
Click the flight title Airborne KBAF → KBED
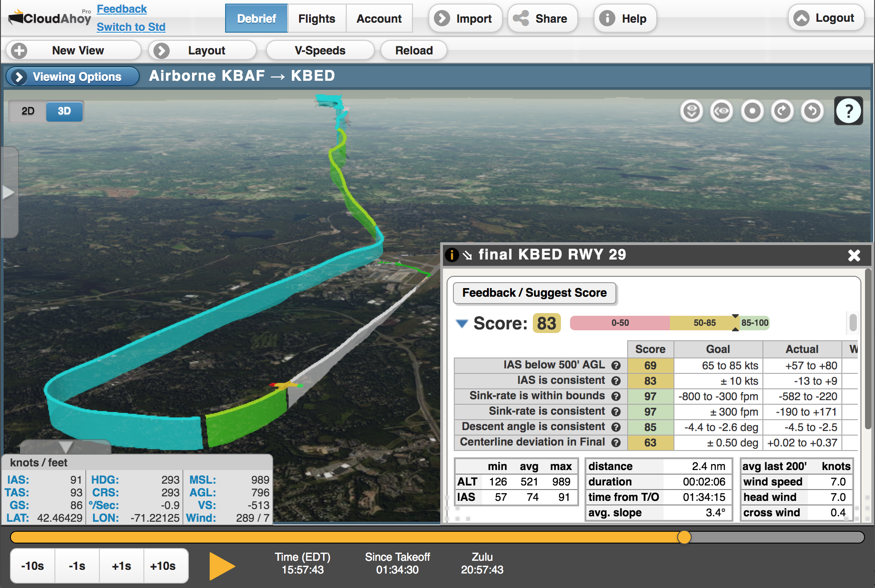point(242,76)
